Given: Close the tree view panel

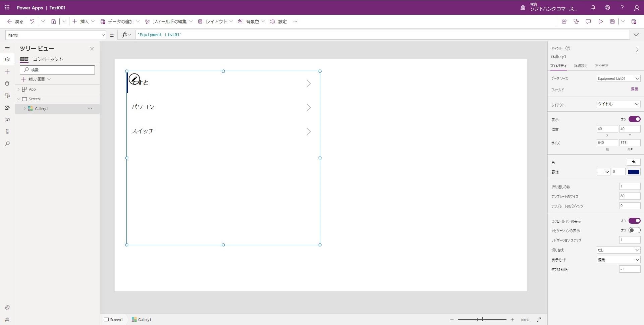Looking at the screenshot, I should [x=92, y=49].
